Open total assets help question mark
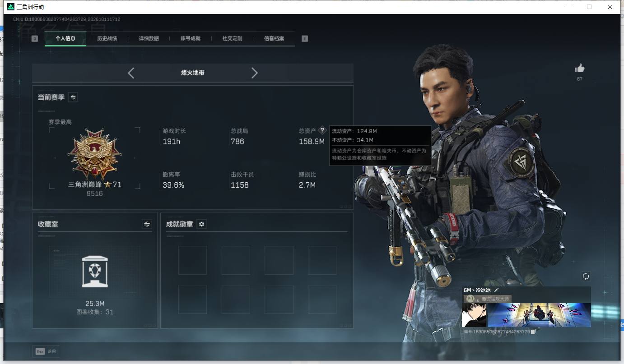 click(x=322, y=130)
